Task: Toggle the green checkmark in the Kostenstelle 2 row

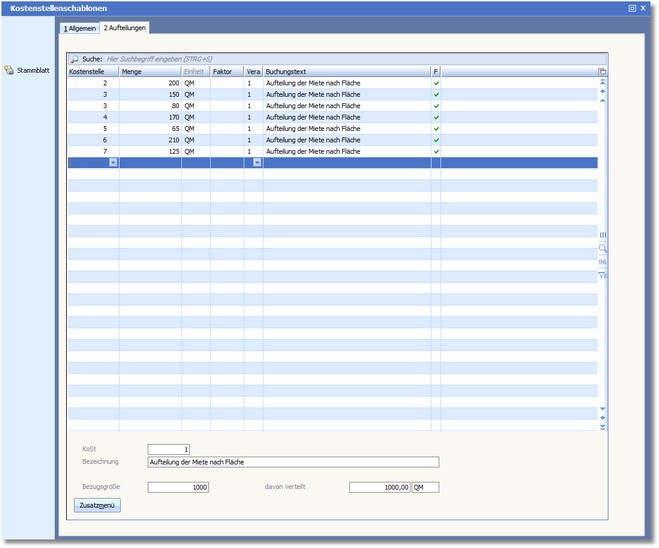Action: point(436,83)
